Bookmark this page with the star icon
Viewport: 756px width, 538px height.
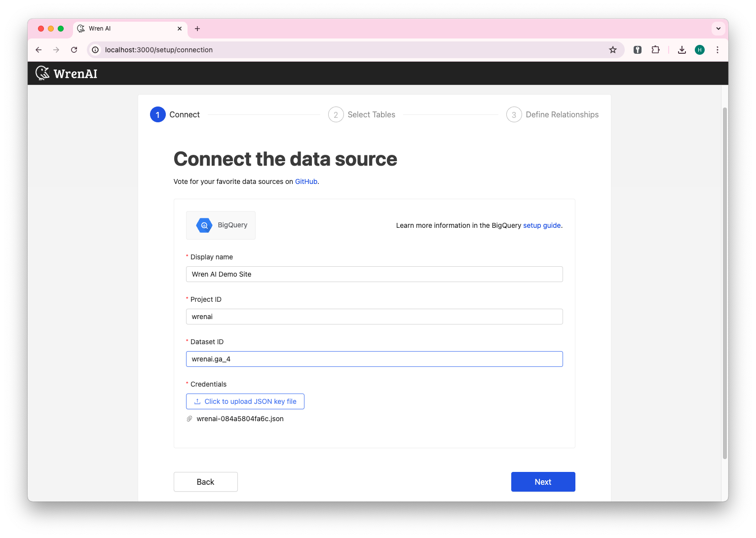[613, 50]
